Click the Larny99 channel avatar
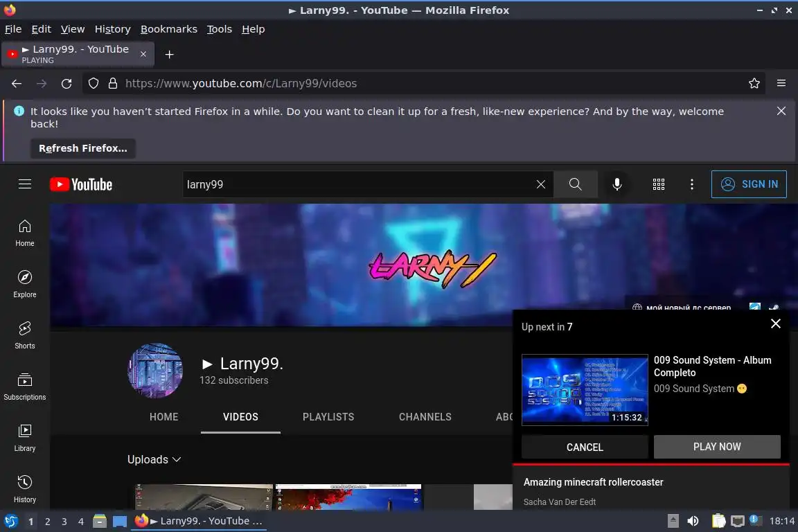The width and height of the screenshot is (798, 532). click(155, 371)
